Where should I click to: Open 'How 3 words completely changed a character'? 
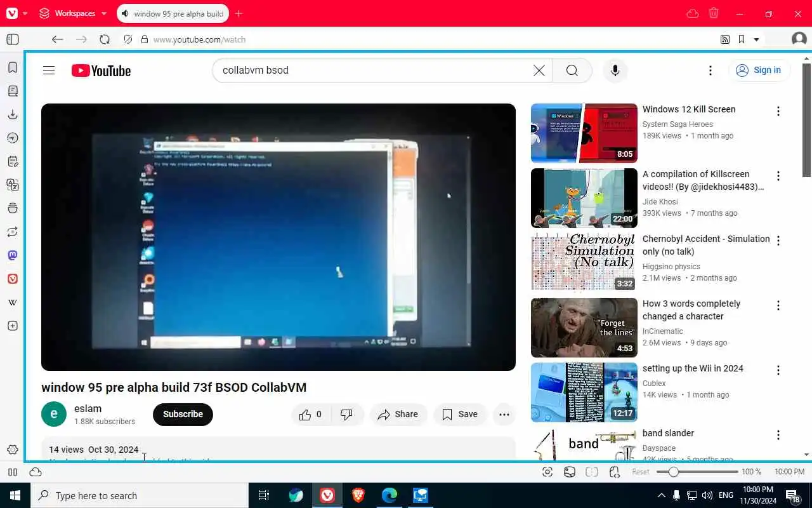tap(691, 310)
